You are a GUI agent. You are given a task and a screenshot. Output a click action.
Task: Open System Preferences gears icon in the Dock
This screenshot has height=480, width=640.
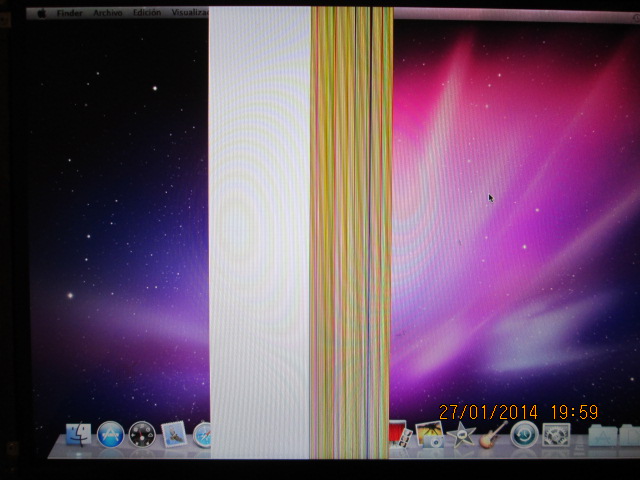pos(556,435)
